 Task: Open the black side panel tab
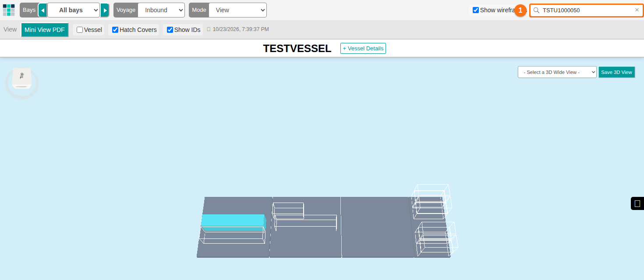click(x=637, y=203)
